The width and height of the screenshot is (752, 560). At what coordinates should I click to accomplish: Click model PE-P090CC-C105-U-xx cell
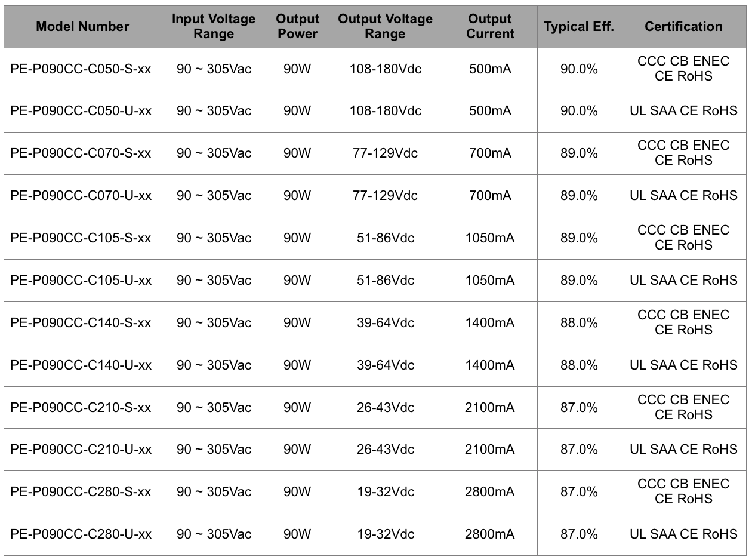(x=82, y=281)
